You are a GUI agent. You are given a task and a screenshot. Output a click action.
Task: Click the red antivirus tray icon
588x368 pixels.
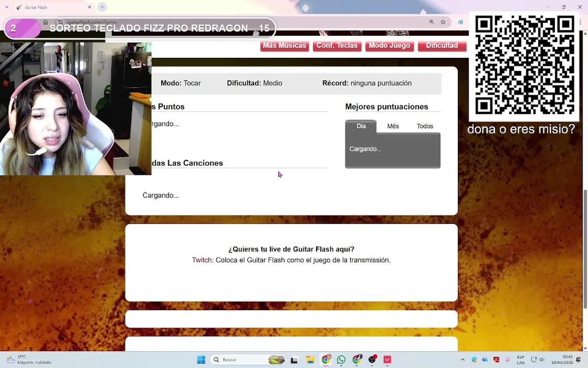tap(496, 360)
